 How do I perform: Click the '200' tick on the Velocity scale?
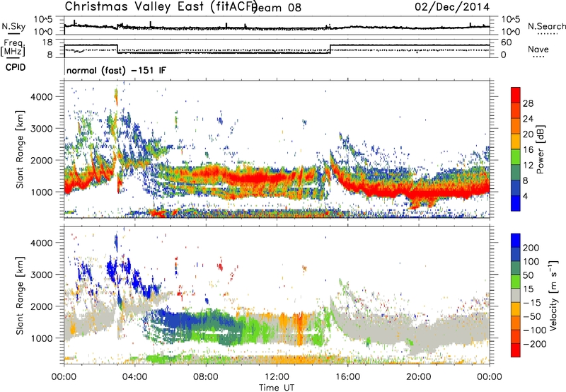click(x=531, y=248)
